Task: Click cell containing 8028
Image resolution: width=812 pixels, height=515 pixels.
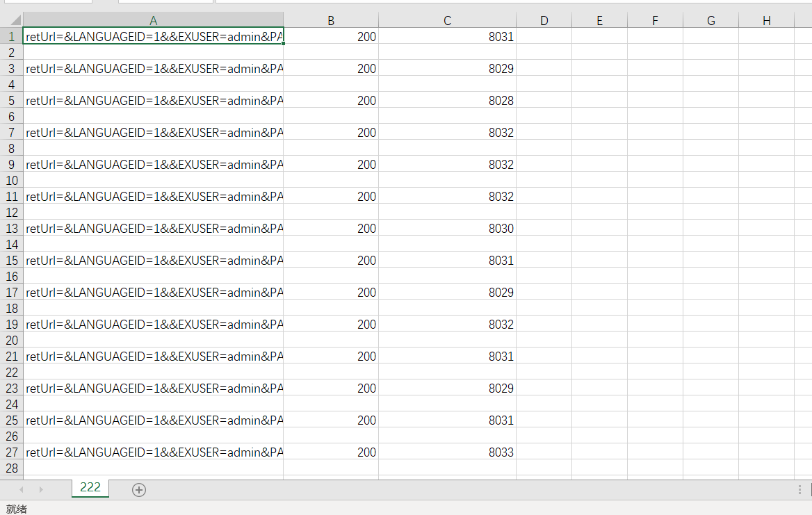Action: click(447, 101)
